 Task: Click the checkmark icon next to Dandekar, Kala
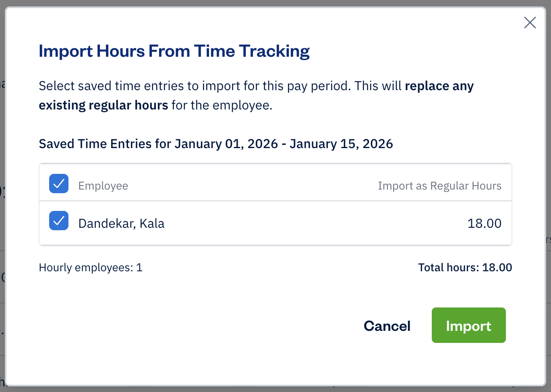click(x=58, y=221)
